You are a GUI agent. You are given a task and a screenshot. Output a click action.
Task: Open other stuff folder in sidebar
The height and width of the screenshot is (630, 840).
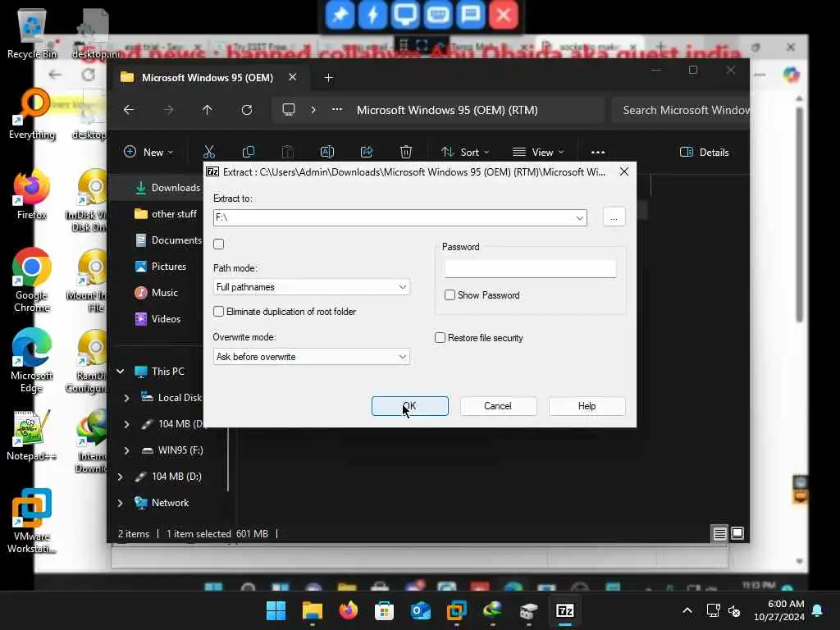point(166,214)
